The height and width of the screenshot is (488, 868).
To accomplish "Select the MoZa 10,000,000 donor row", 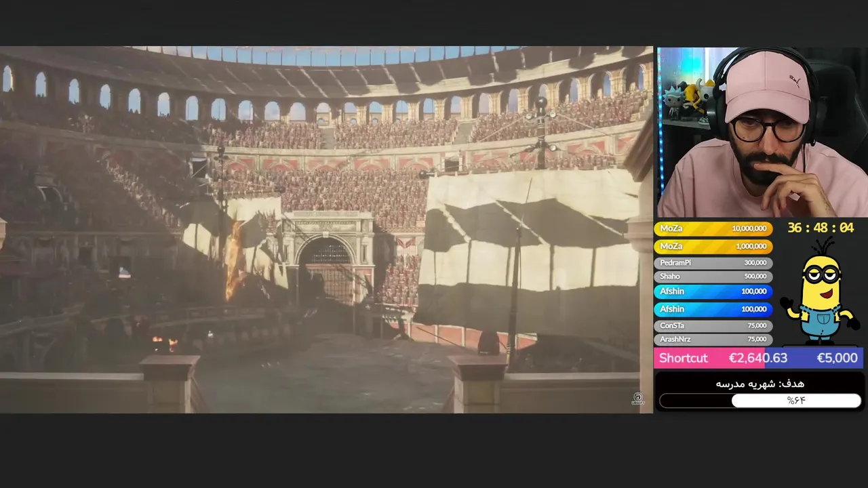I will pos(713,228).
